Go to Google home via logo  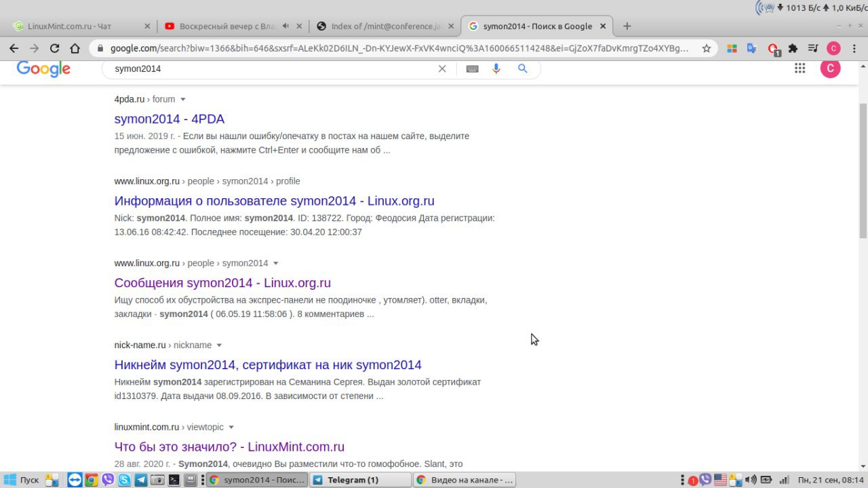(43, 69)
